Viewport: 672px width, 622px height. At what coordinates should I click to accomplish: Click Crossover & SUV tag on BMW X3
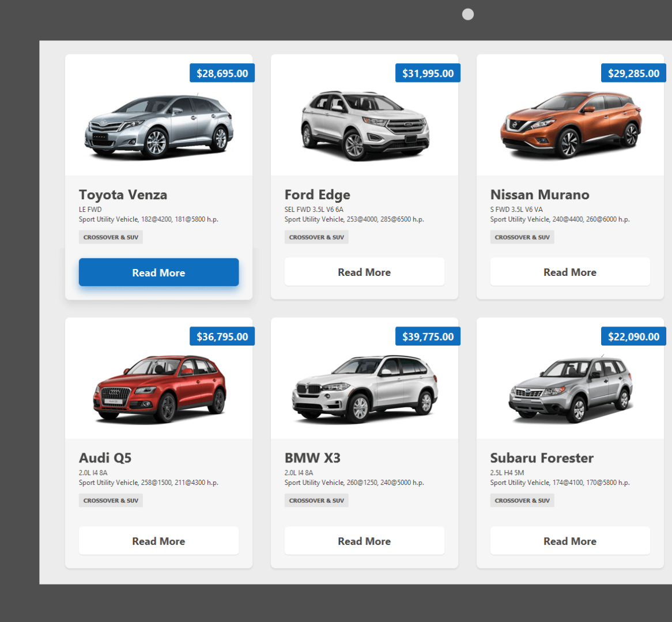(x=316, y=500)
